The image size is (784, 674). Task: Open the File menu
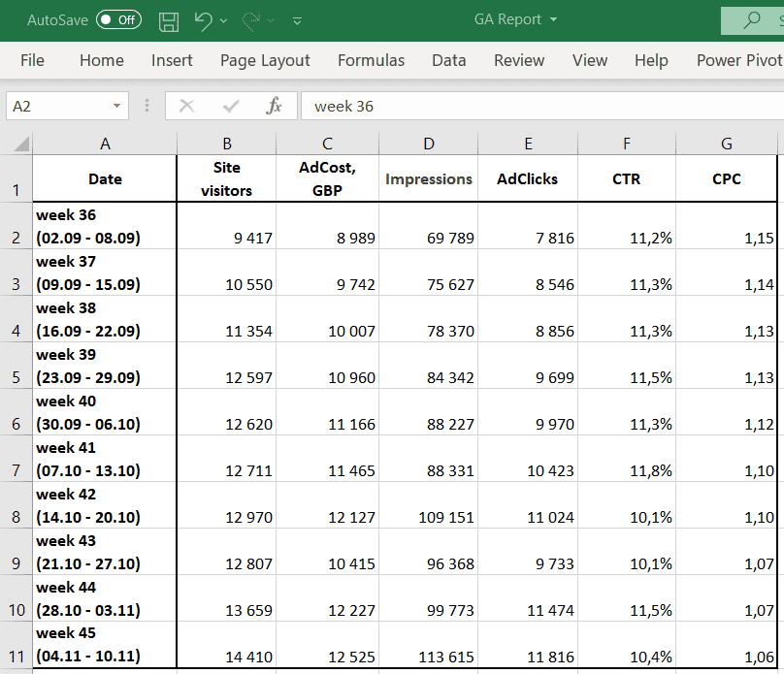[x=32, y=60]
